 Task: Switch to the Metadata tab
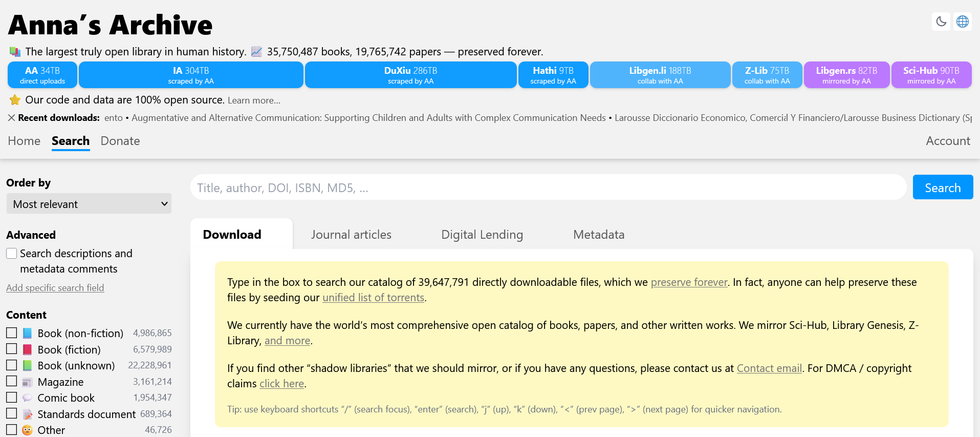(x=599, y=235)
